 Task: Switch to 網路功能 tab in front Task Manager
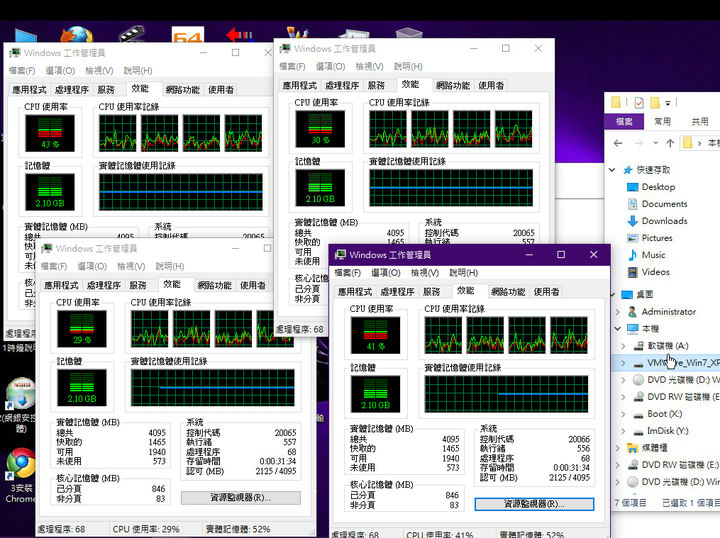click(508, 292)
